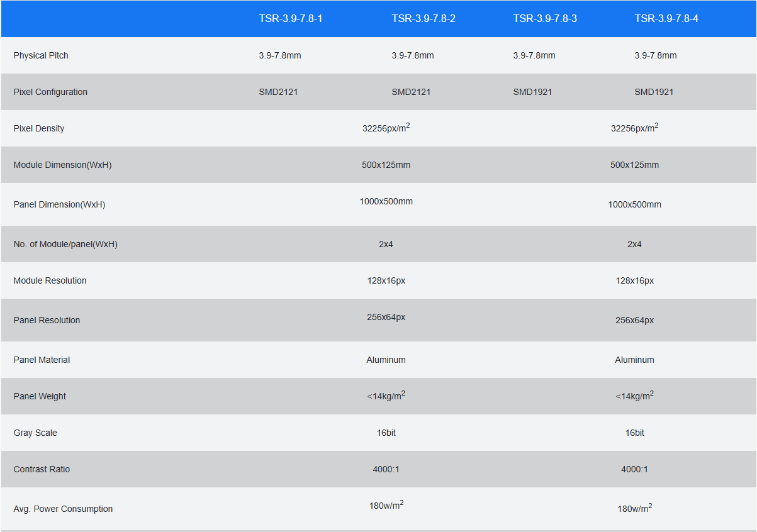Select the TSR-3.9-7.8-2 column header

tap(423, 19)
